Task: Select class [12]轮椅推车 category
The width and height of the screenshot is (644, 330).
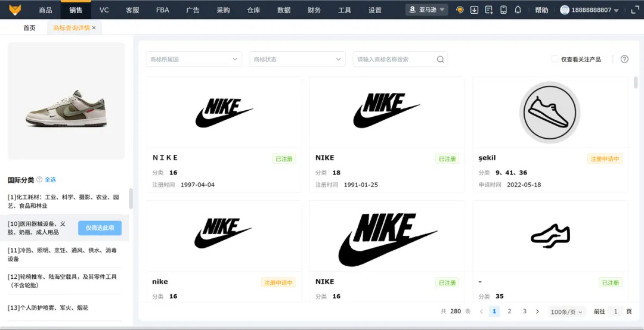Action: point(64,281)
